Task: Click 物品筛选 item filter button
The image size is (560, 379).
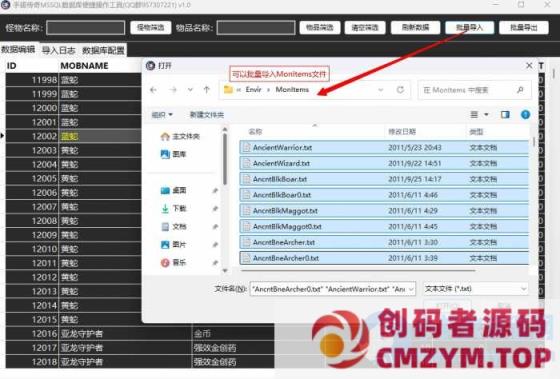Action: [320, 28]
